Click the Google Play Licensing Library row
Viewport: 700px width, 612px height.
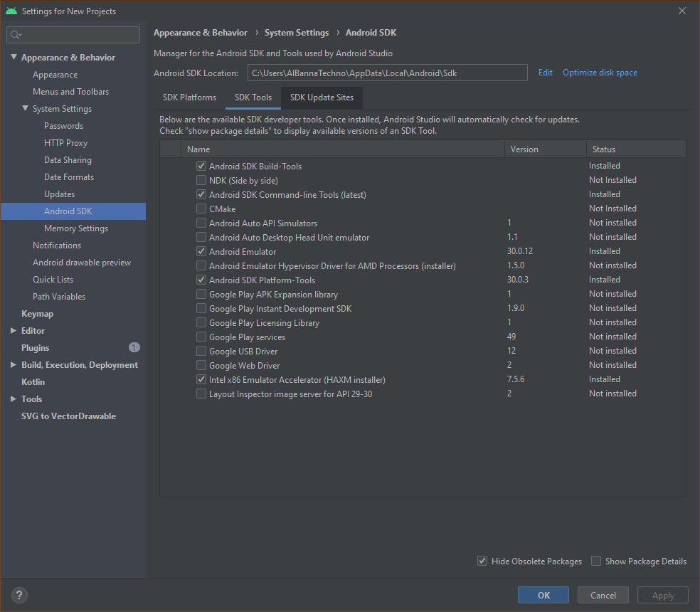[423, 322]
